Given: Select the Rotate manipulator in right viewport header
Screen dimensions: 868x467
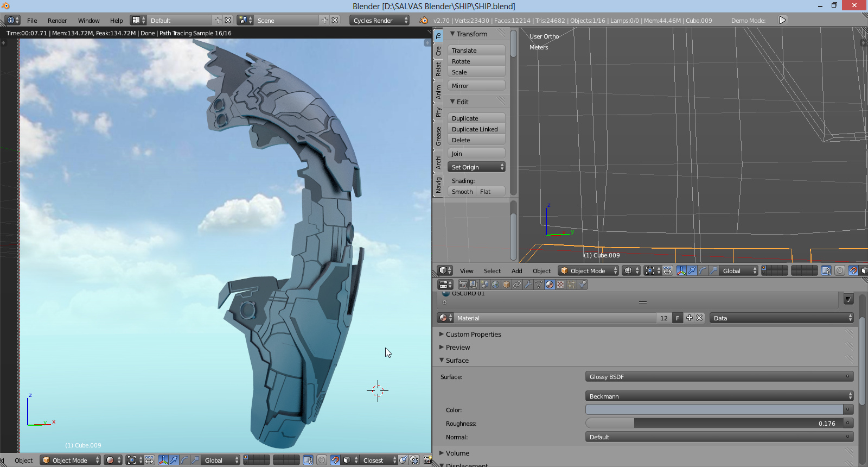Looking at the screenshot, I should 703,270.
